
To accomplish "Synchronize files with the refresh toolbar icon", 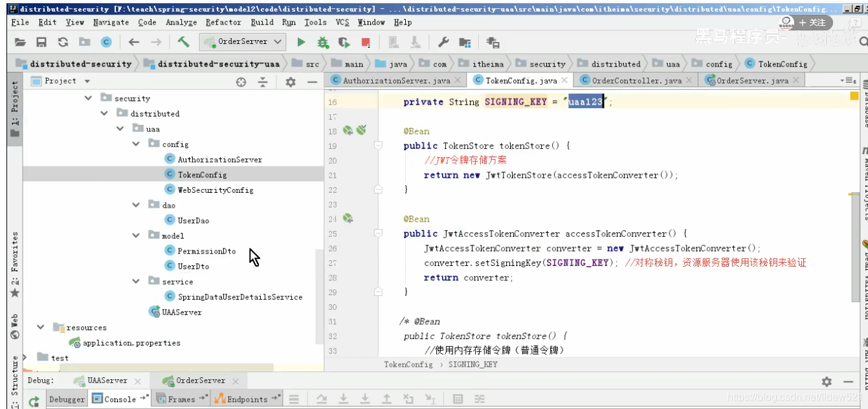I will [63, 42].
